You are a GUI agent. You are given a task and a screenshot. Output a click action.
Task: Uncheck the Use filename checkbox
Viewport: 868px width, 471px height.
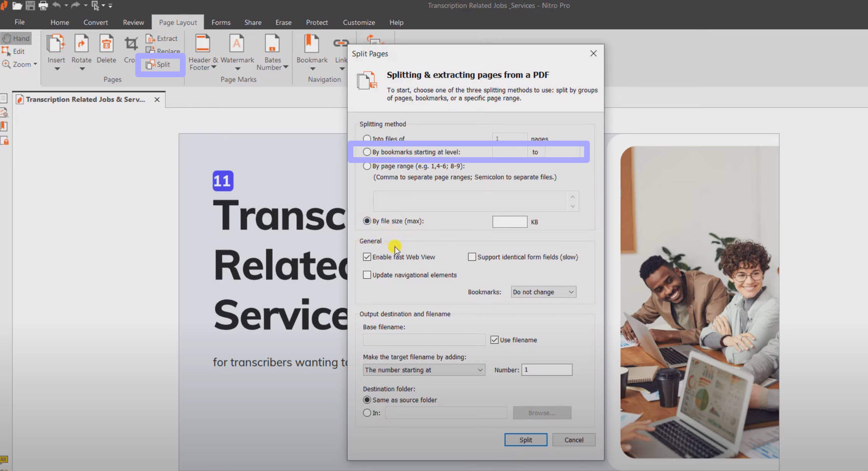[495, 340]
